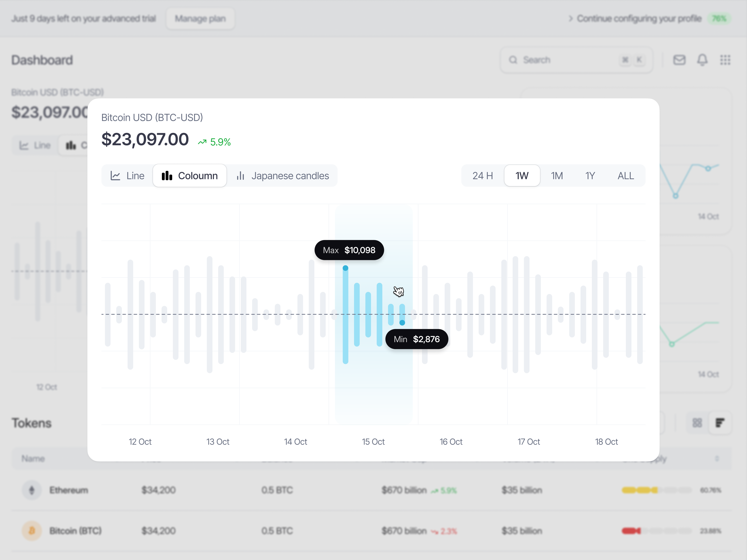Click the Max data point dot on the chart
Screen dimensions: 747x560
click(x=345, y=268)
